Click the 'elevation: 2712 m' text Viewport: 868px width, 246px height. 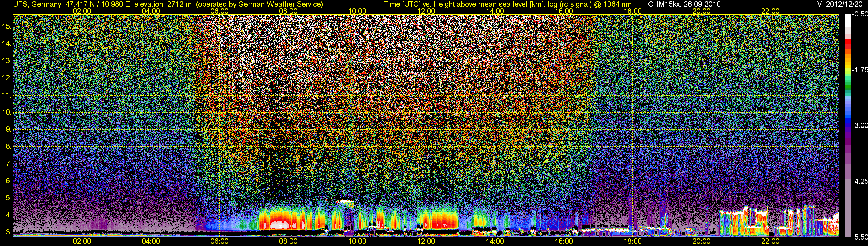click(x=163, y=4)
